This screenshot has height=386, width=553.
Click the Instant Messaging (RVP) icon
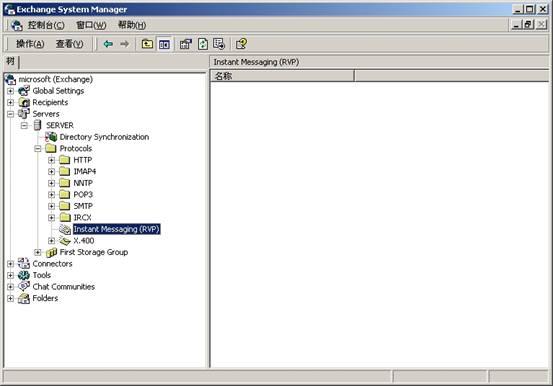click(x=65, y=229)
